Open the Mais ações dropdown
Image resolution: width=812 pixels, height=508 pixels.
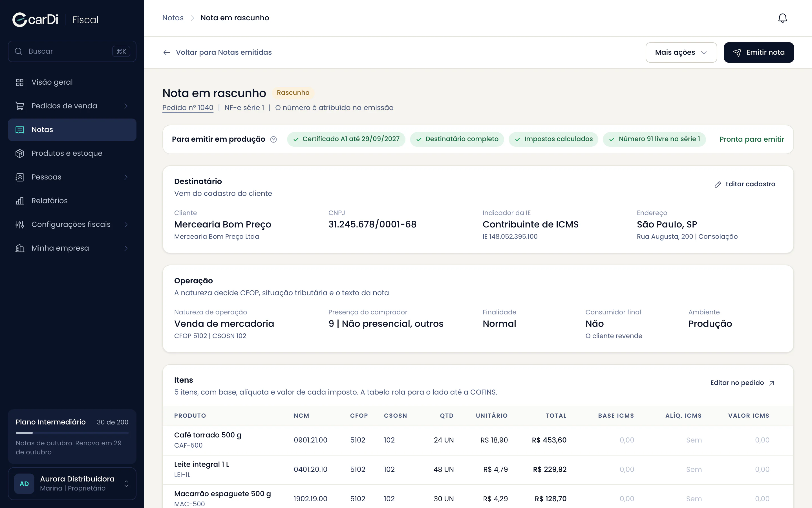(681, 52)
